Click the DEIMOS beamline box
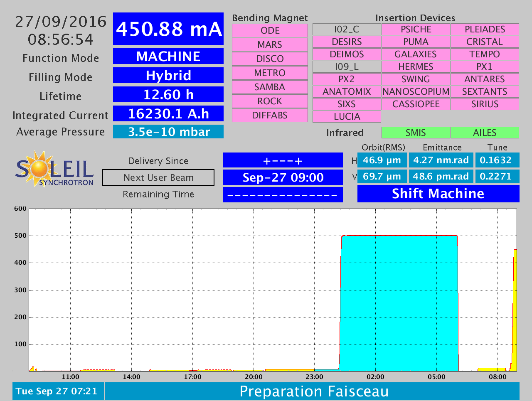The width and height of the screenshot is (532, 401). [347, 54]
